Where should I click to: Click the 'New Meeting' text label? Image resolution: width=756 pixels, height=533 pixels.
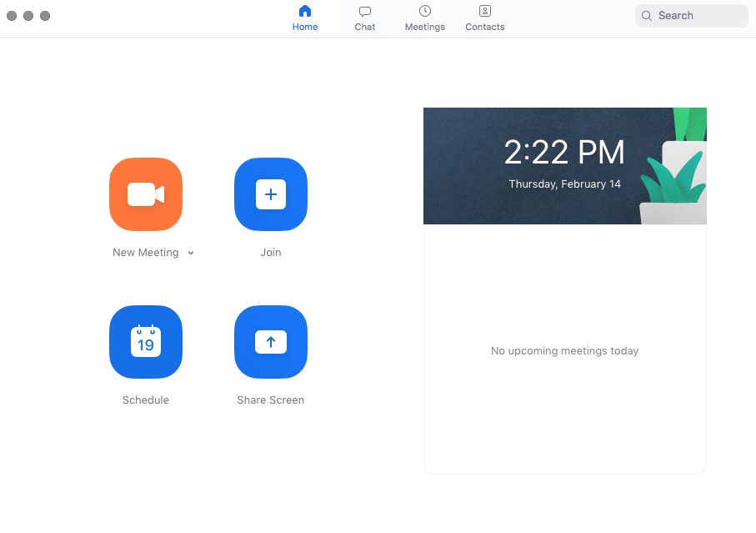click(x=146, y=253)
